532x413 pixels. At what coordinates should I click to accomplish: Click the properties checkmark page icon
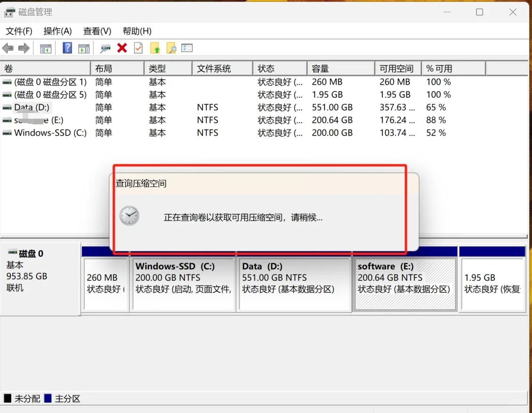138,48
